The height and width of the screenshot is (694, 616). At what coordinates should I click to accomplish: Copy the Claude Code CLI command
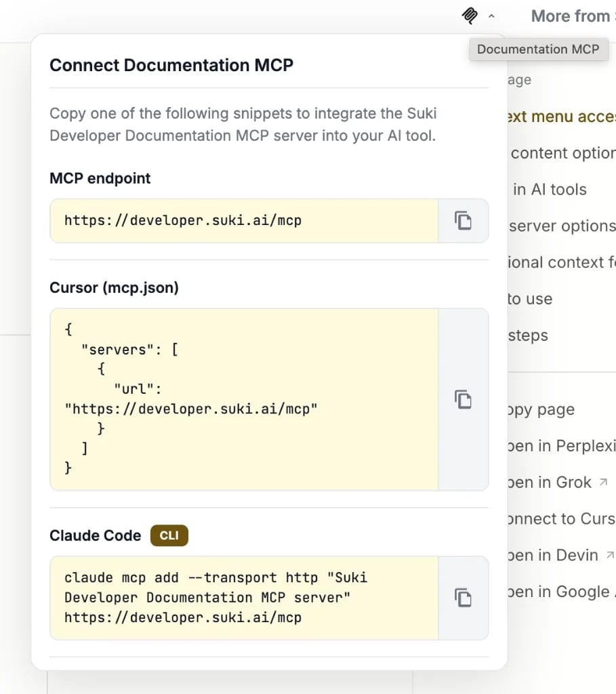[463, 598]
